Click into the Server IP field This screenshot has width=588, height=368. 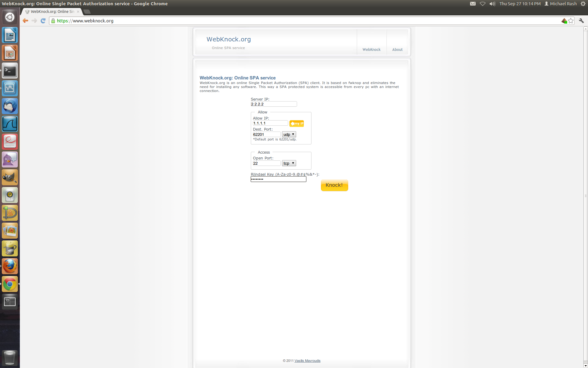coord(273,104)
